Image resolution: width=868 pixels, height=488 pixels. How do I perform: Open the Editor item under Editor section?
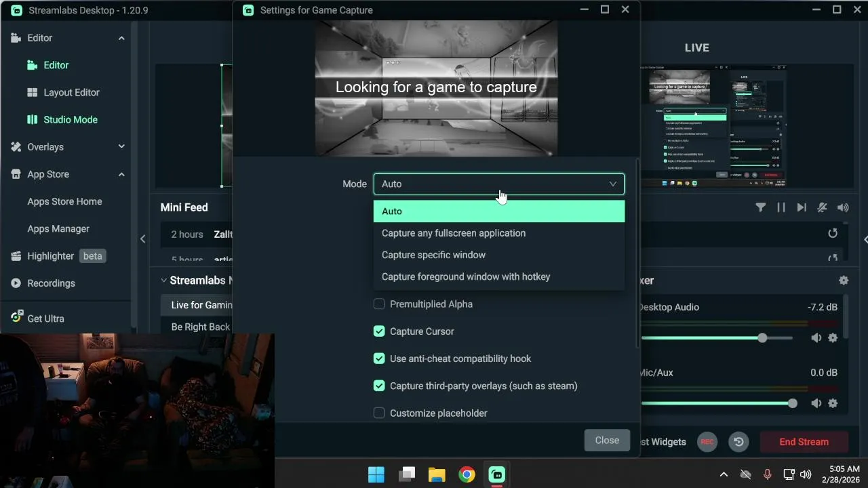point(56,65)
